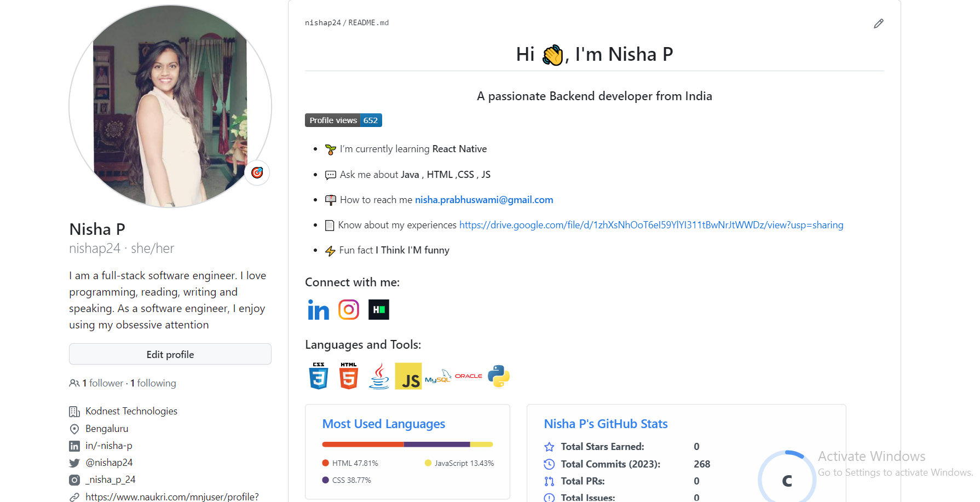This screenshot has width=980, height=502.
Task: Open the _nisha_p_24 Instagram link
Action: pos(111,480)
